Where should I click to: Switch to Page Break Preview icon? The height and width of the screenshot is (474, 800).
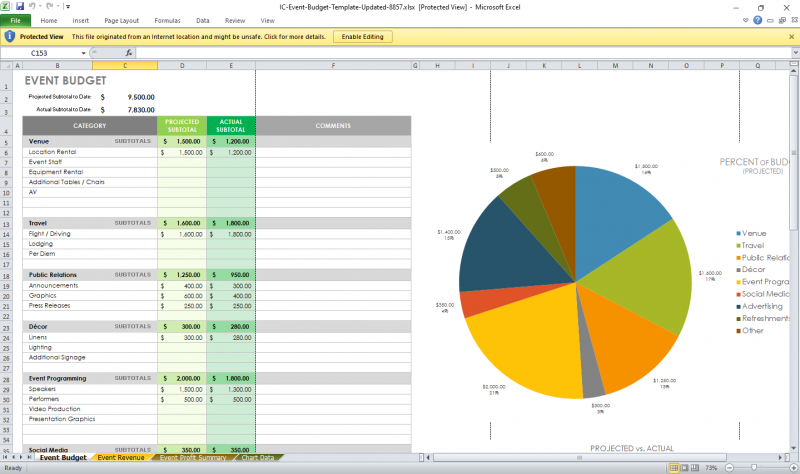pos(695,468)
